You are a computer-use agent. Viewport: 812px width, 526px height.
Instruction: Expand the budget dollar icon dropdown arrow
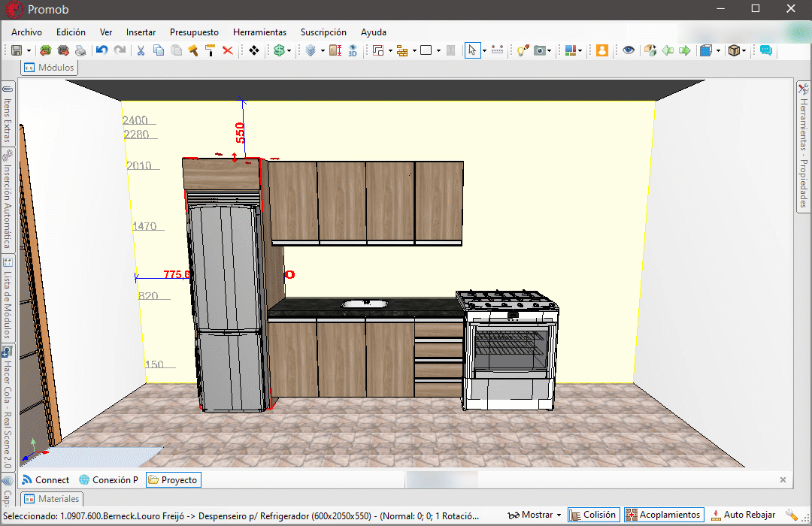click(x=289, y=51)
